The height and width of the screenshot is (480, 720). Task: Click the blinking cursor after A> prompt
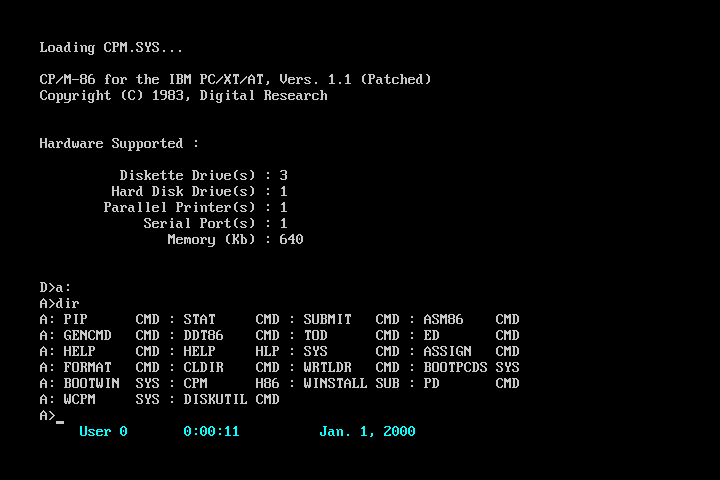point(60,422)
